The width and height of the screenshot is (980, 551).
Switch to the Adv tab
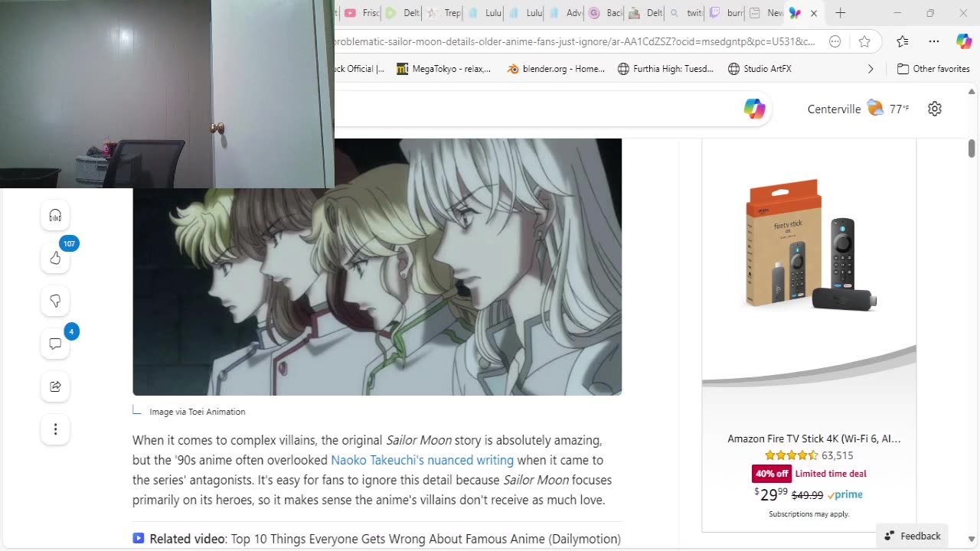click(x=566, y=13)
